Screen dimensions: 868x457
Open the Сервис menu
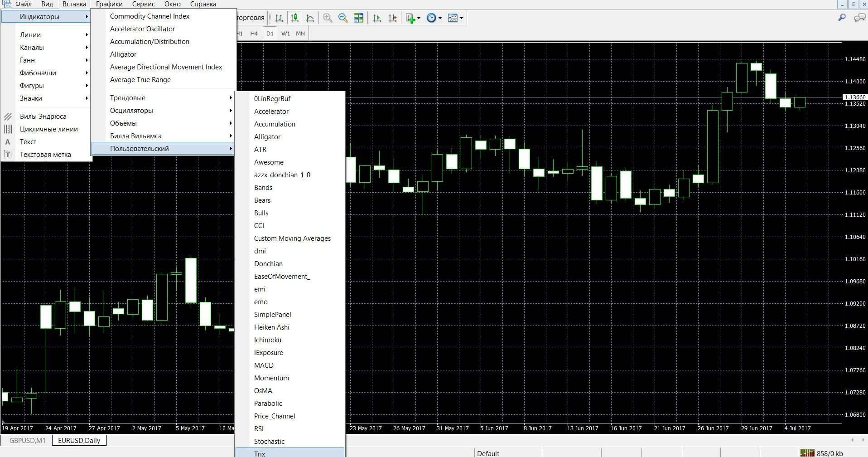[x=144, y=4]
